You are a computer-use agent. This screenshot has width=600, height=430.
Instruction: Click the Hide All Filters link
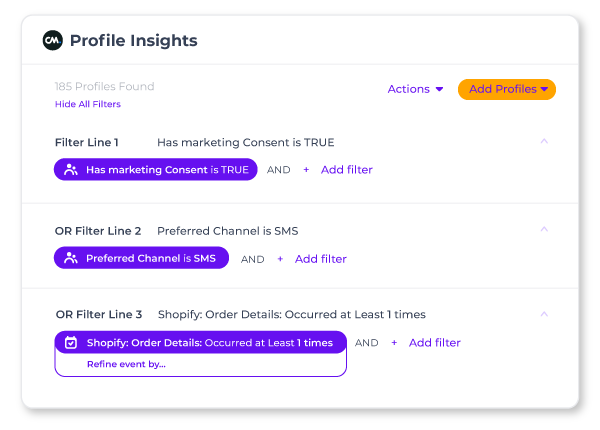88,104
